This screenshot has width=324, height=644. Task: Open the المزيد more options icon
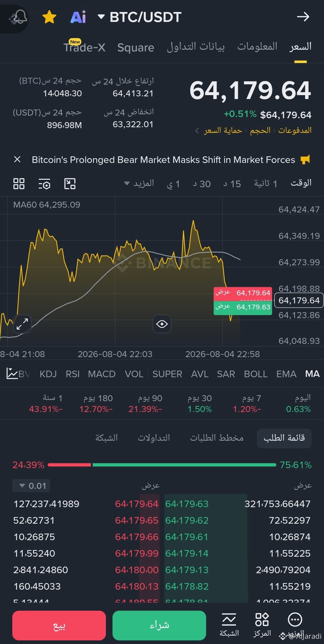(x=295, y=624)
